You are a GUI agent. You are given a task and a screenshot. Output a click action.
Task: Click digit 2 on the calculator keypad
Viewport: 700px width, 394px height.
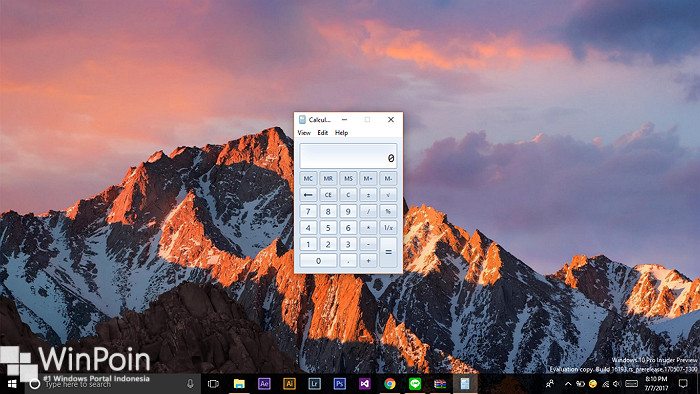coord(328,245)
